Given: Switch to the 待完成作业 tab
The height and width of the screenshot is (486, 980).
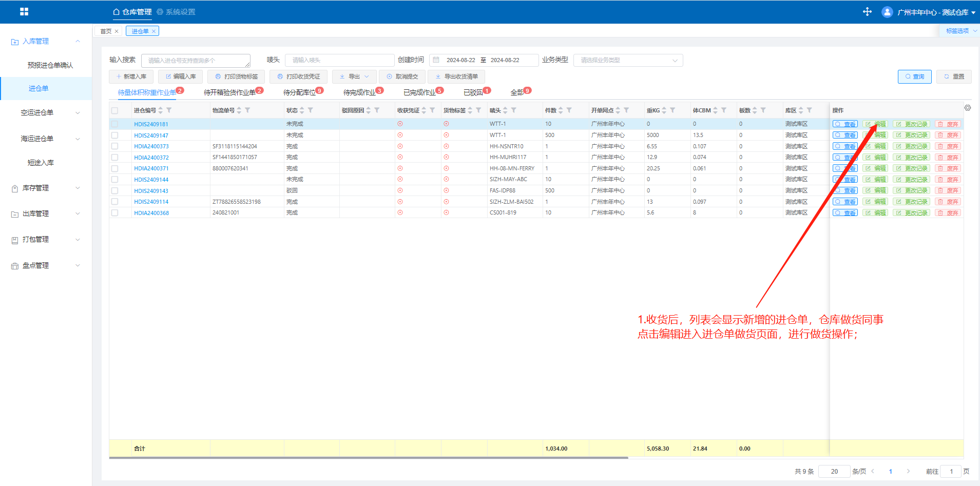Looking at the screenshot, I should coord(359,92).
